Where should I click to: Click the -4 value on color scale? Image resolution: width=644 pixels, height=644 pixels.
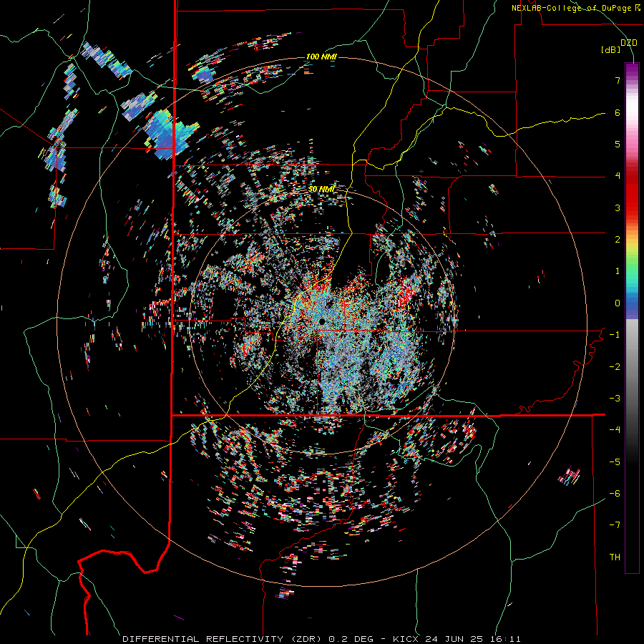click(615, 429)
